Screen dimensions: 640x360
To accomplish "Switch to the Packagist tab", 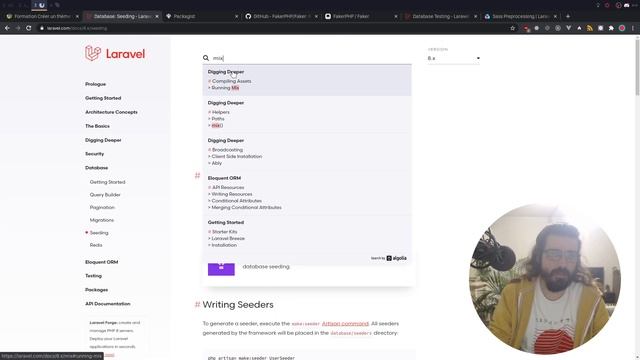I will click(199, 16).
